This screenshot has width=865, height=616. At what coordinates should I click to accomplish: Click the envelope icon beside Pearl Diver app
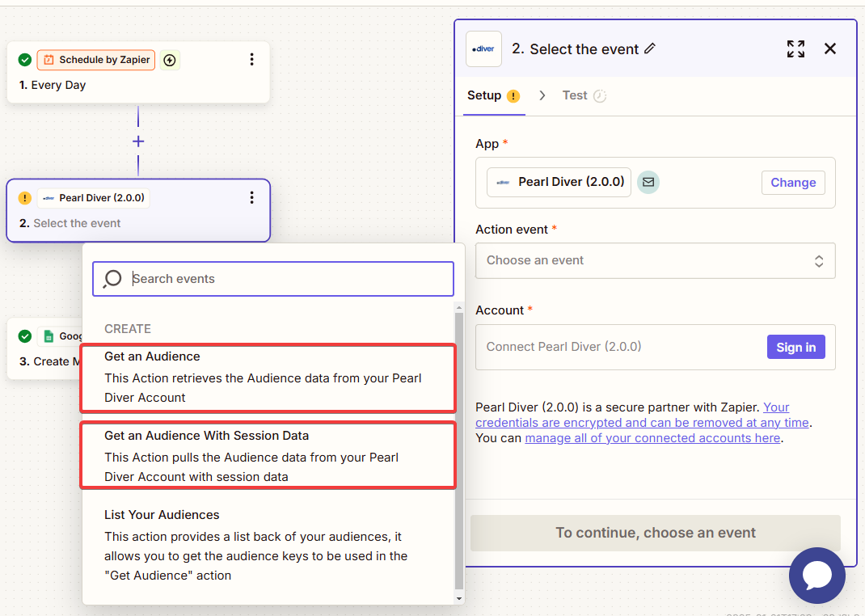click(x=648, y=183)
